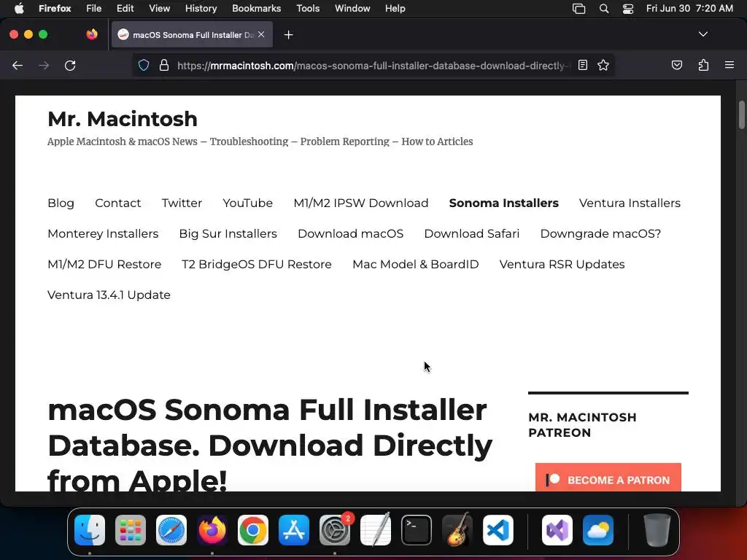Expand the list all tabs chevron
This screenshot has width=747, height=560.
[703, 34]
